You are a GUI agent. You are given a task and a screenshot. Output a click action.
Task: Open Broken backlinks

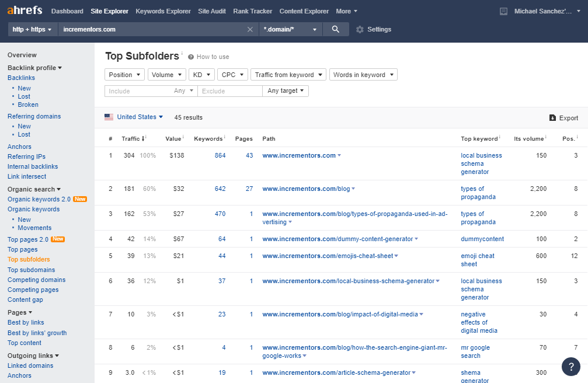click(28, 105)
